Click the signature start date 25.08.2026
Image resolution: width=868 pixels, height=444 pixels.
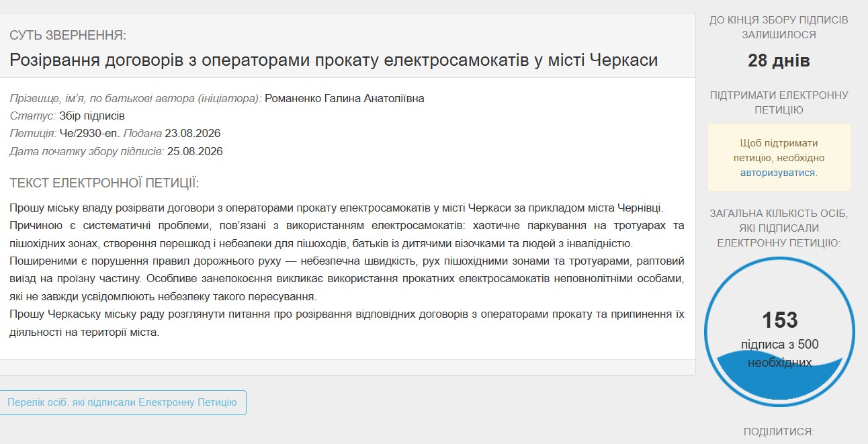pyautogui.click(x=195, y=151)
